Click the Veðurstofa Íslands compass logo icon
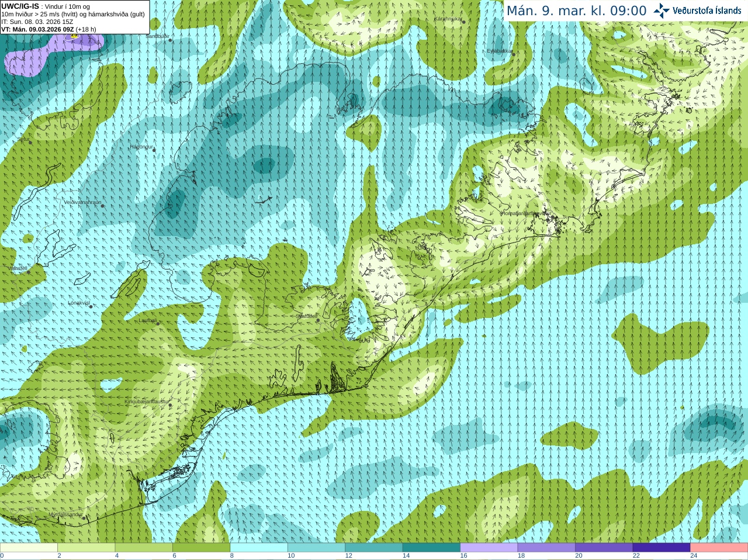This screenshot has width=748, height=560. (x=662, y=11)
